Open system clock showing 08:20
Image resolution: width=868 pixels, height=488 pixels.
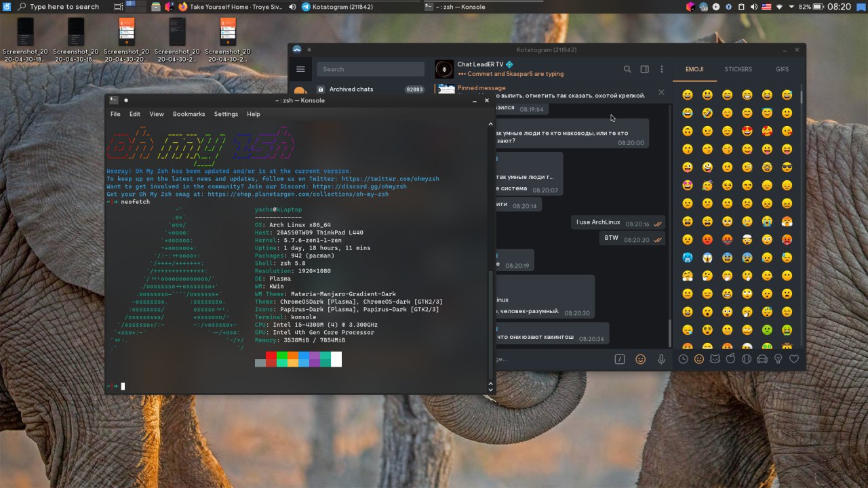click(x=839, y=7)
